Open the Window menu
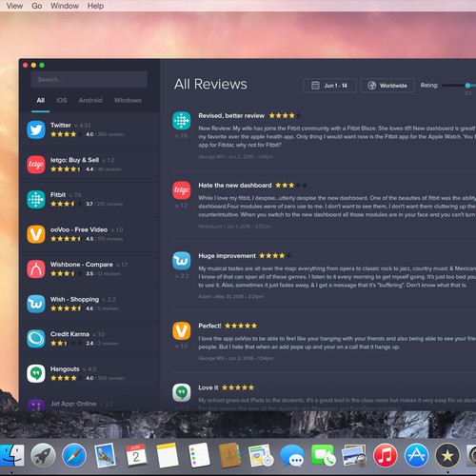The image size is (476, 476). (x=65, y=6)
